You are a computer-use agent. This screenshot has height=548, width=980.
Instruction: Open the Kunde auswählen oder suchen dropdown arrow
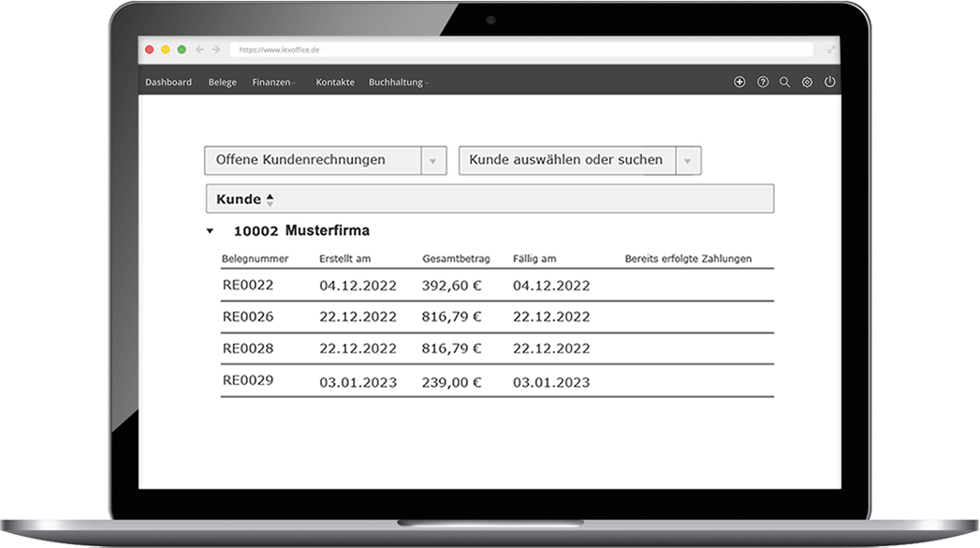(x=688, y=161)
